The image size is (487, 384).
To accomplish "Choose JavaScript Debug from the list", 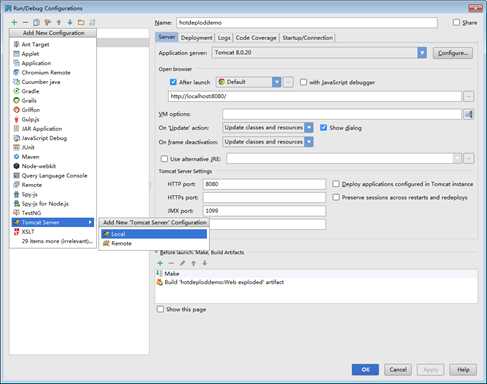I will pyautogui.click(x=53, y=138).
